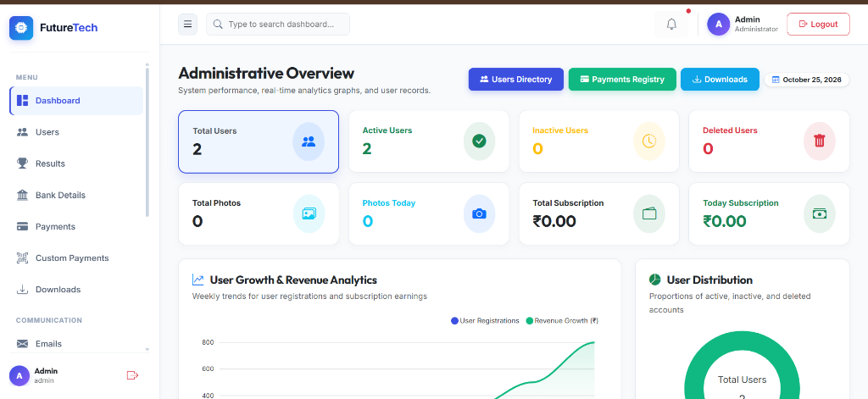Open the Results menu item
The width and height of the screenshot is (868, 399).
76,163
